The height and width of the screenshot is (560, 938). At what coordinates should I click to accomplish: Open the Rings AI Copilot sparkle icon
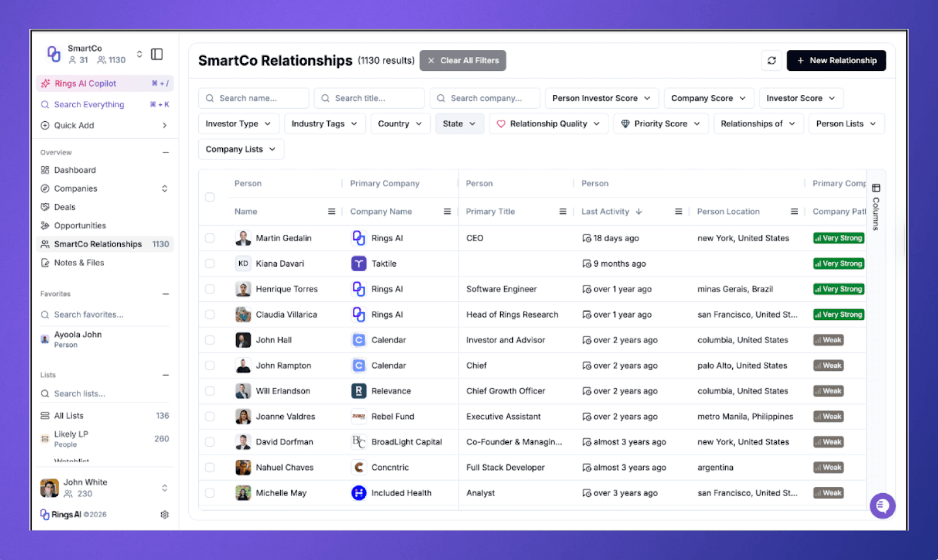click(46, 83)
